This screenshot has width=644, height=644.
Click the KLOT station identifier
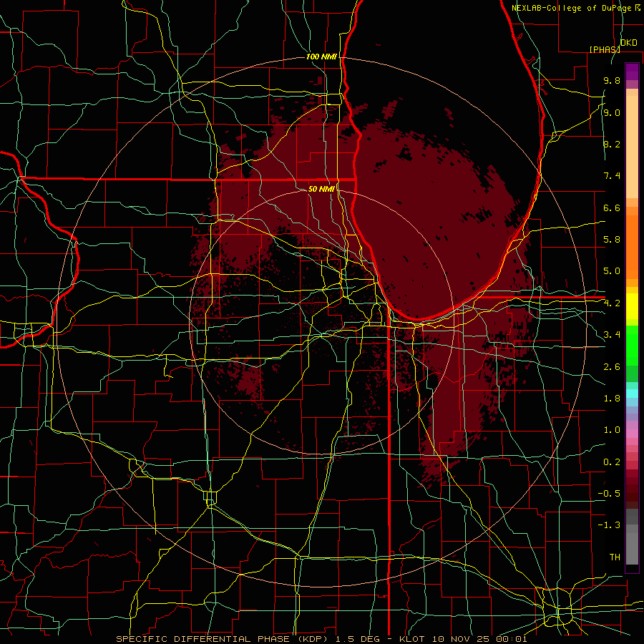412,639
